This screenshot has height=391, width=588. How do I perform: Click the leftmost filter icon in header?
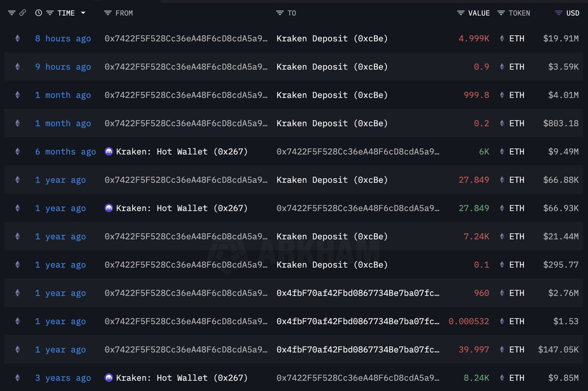coord(12,13)
